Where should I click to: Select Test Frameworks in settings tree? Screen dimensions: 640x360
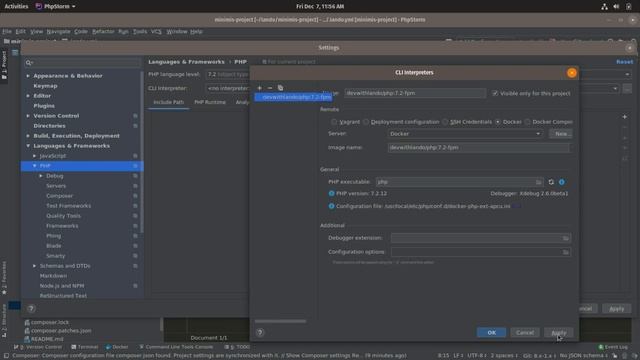click(x=69, y=206)
